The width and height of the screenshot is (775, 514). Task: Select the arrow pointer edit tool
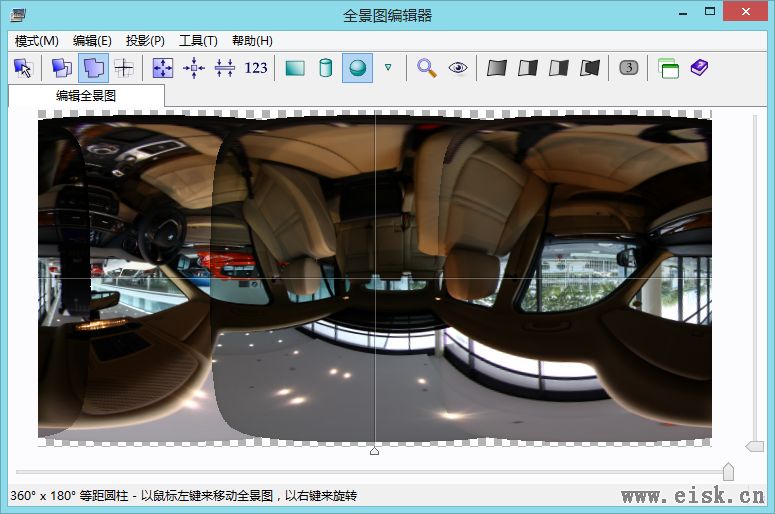coord(23,68)
